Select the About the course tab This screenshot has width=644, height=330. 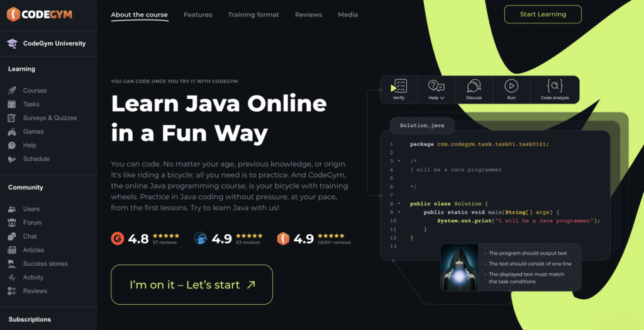coord(139,15)
